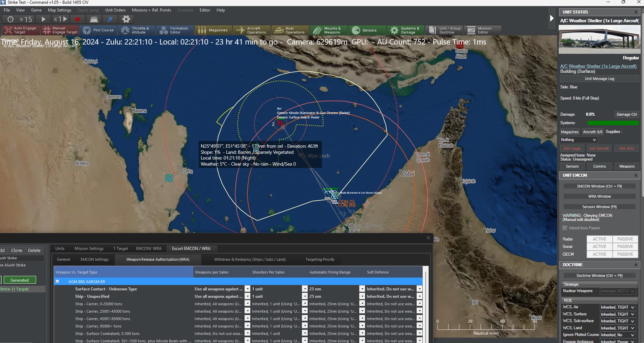Click the green Systems status bar
The image size is (644, 343).
click(x=613, y=123)
